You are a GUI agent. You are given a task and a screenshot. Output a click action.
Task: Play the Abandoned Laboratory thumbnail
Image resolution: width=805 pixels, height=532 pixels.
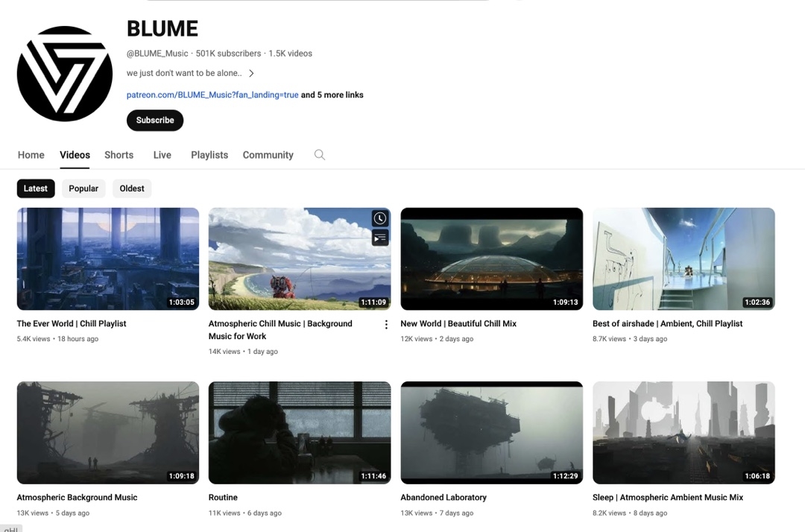pos(492,432)
